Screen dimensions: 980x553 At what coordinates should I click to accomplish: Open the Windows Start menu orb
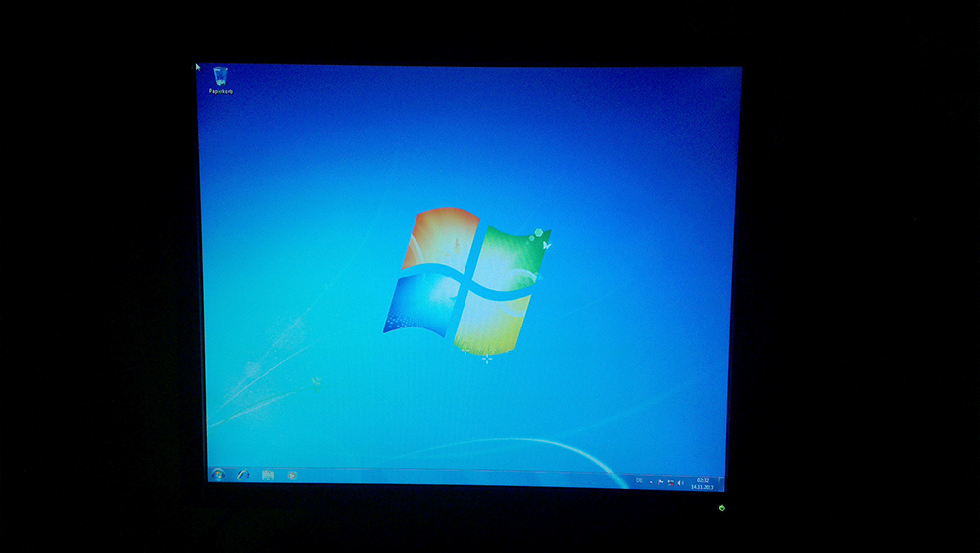tap(219, 475)
